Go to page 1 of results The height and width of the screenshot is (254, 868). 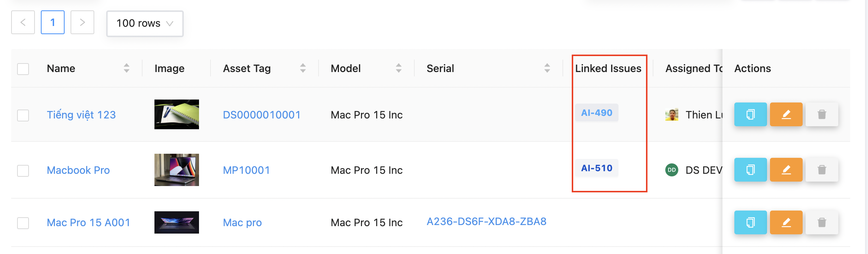click(53, 23)
